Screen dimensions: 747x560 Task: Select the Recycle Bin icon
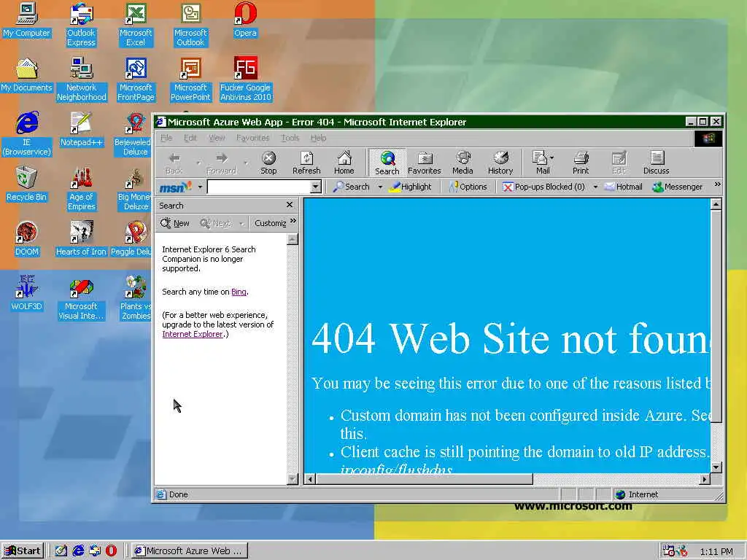point(26,184)
